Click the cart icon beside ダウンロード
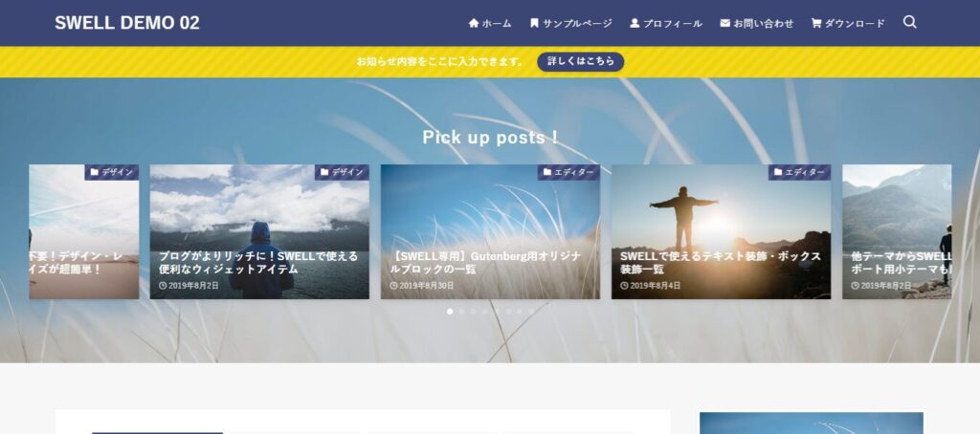 pos(816,23)
